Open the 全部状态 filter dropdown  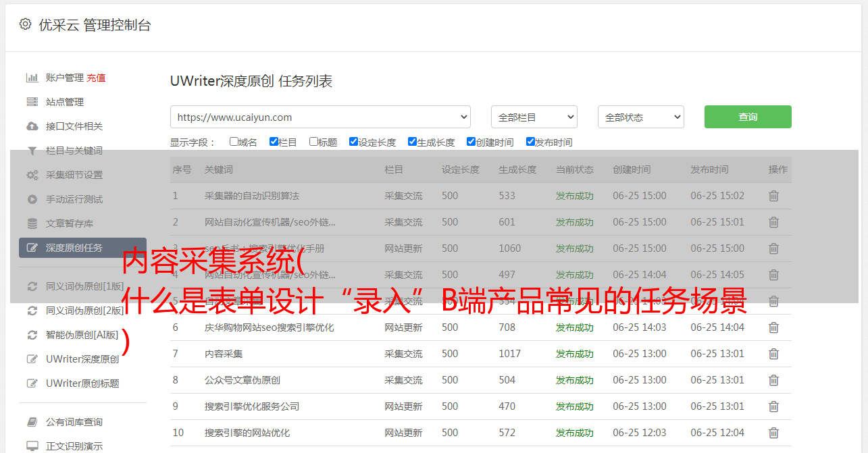640,117
